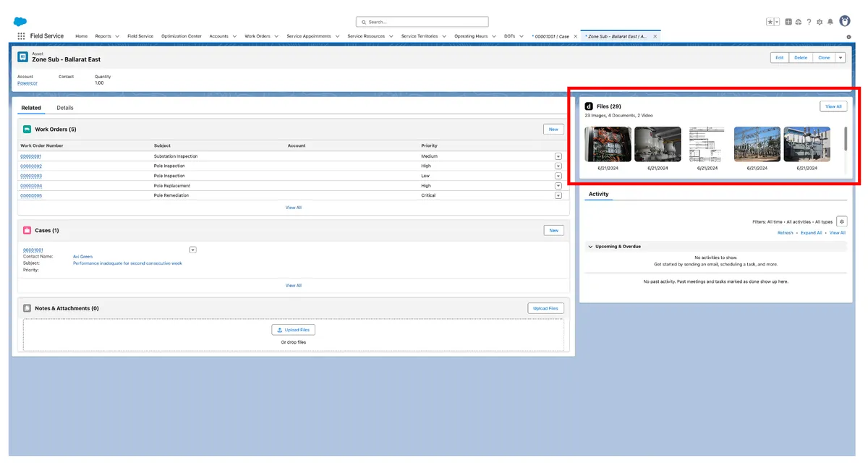Click the Clone button
The width and height of the screenshot is (868, 463).
[x=824, y=58]
